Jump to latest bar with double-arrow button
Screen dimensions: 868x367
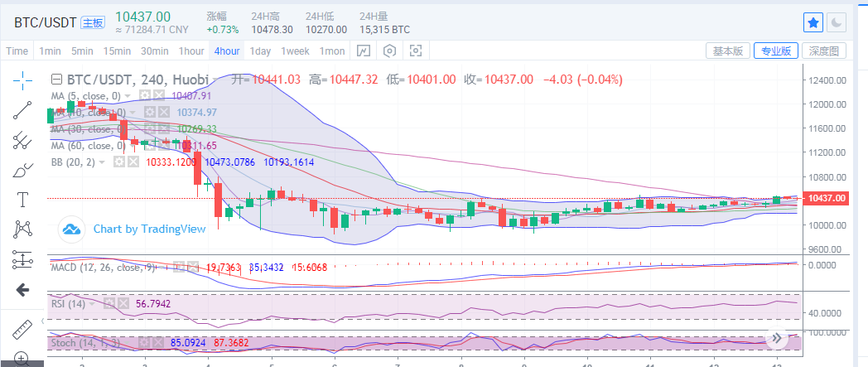click(x=777, y=338)
